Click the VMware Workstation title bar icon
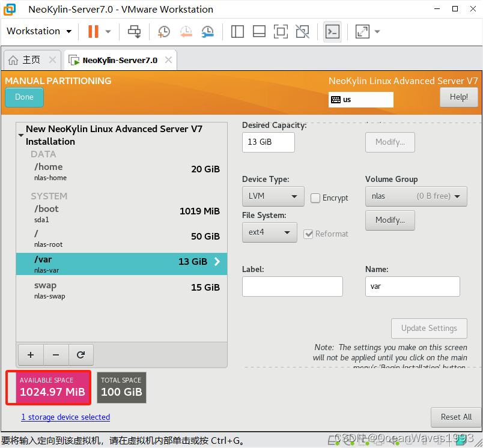483x448 pixels. (x=10, y=9)
